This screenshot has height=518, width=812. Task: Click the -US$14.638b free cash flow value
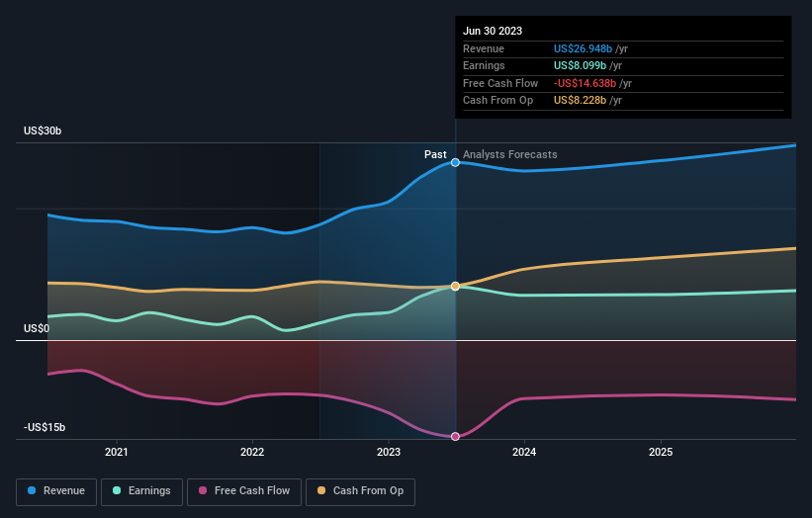pos(585,83)
